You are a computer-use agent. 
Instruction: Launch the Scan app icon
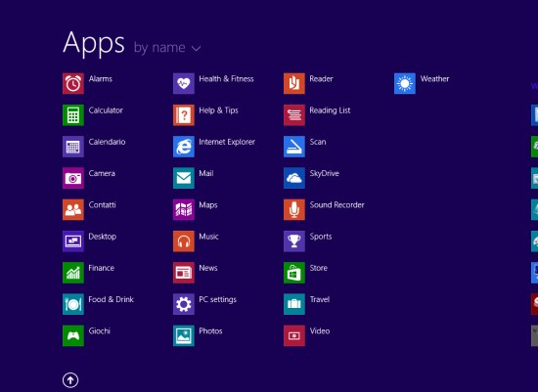[x=294, y=147]
